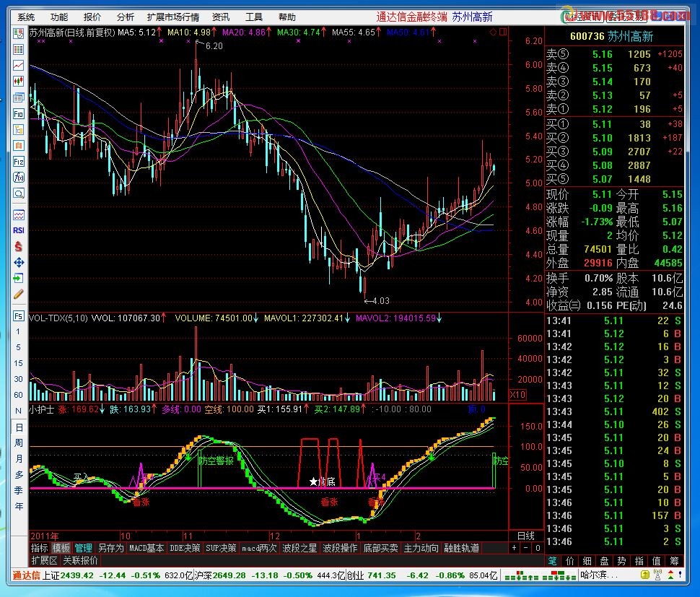Open the 扩展市场行情 menu
This screenshot has height=597, width=700.
(173, 17)
